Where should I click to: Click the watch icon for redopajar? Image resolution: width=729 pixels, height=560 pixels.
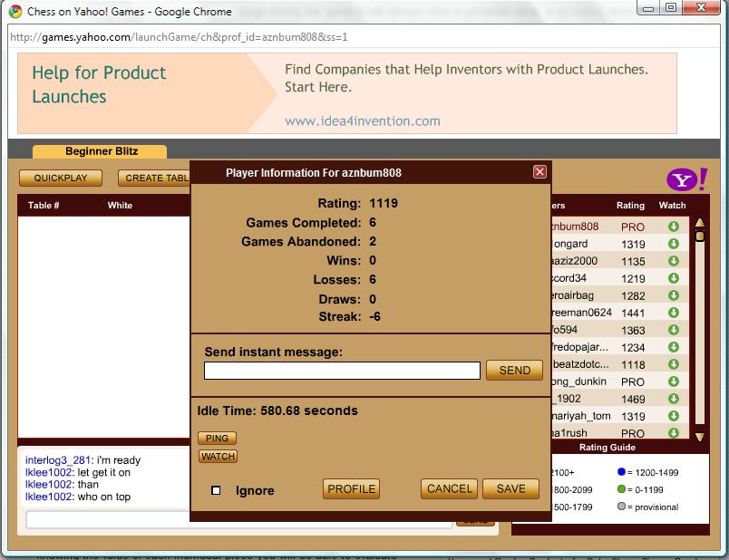[673, 347]
